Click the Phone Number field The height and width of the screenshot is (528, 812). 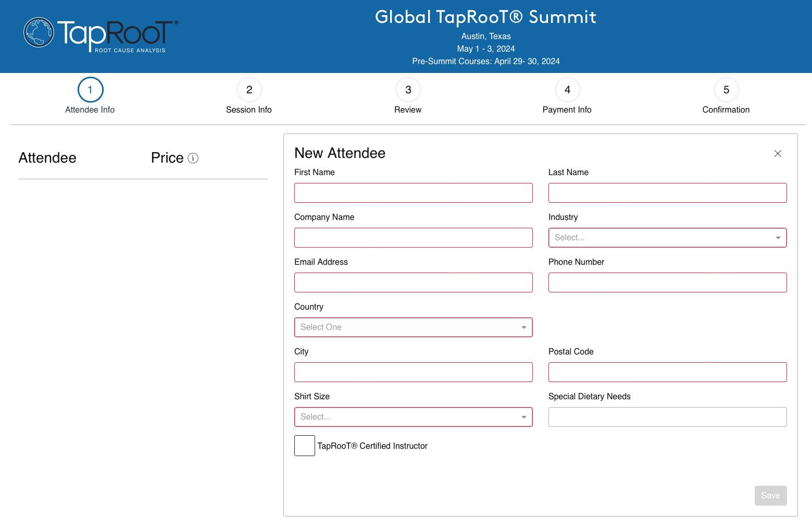tap(667, 283)
